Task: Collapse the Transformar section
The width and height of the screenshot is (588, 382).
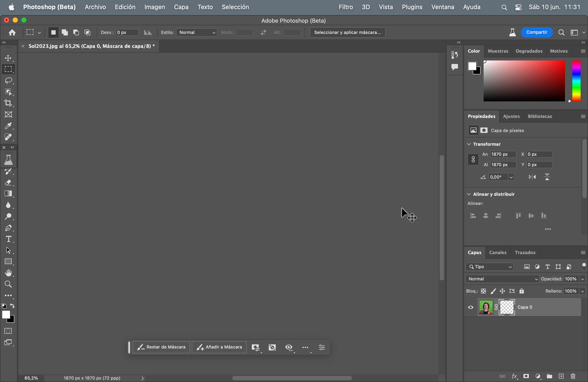Action: coord(469,144)
